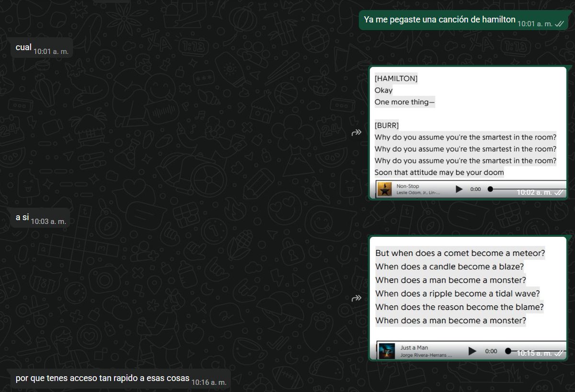Play the Just a Man song preview
Image resolution: width=575 pixels, height=392 pixels.
click(x=472, y=351)
